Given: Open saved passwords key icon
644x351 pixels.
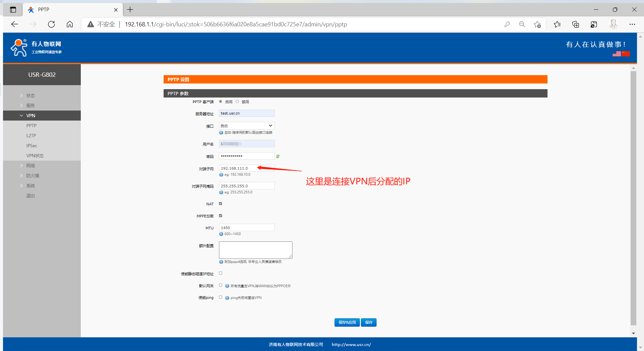Looking at the screenshot, I should click(507, 24).
